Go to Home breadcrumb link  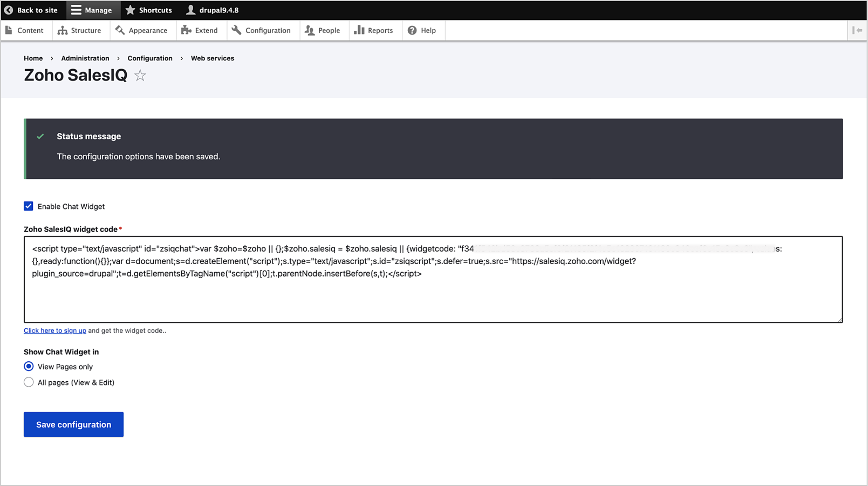pos(33,58)
